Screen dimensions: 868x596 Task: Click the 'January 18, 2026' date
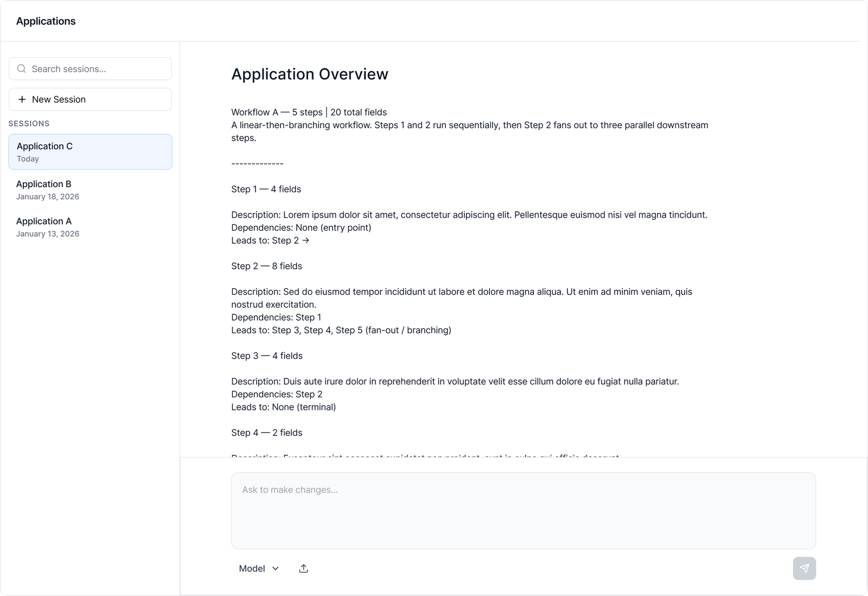[48, 196]
